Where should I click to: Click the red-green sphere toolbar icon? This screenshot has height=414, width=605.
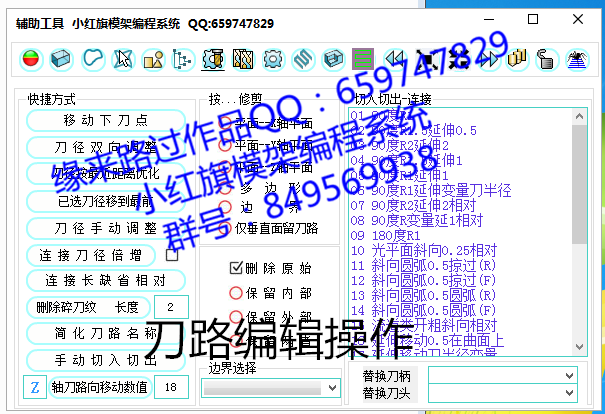pos(31,59)
